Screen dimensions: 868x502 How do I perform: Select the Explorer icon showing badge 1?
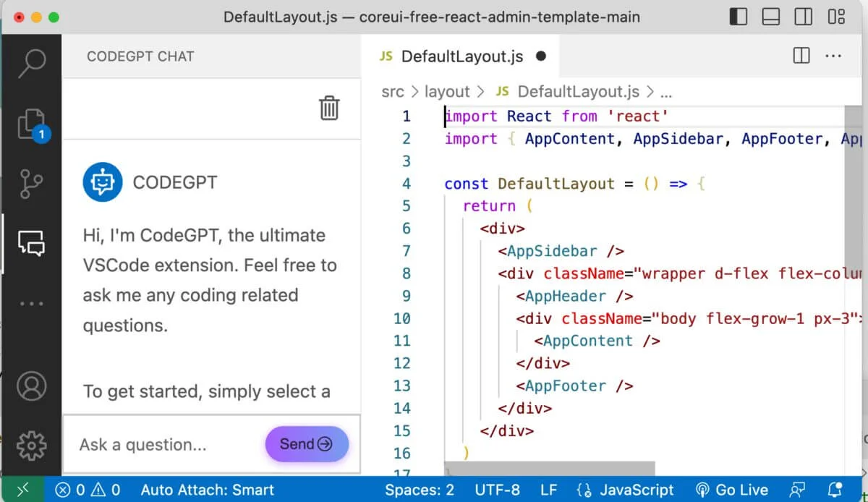point(32,123)
